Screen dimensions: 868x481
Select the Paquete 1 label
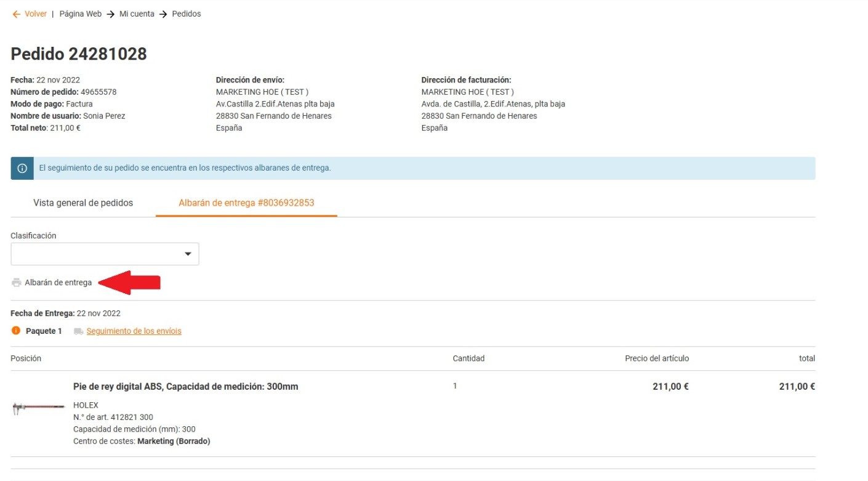pos(44,331)
